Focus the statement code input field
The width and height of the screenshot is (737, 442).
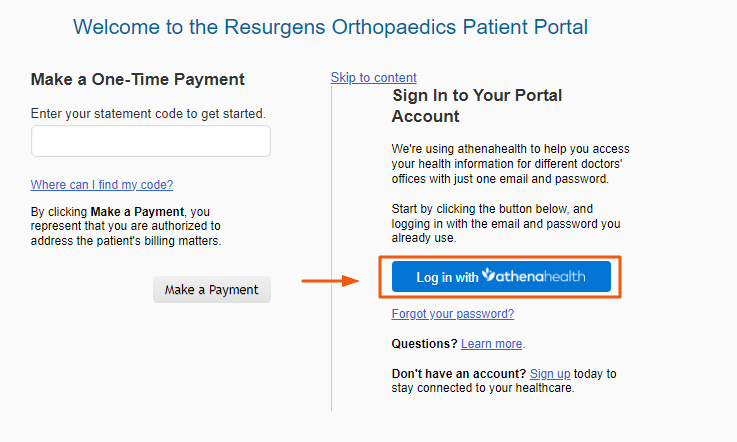pos(151,141)
